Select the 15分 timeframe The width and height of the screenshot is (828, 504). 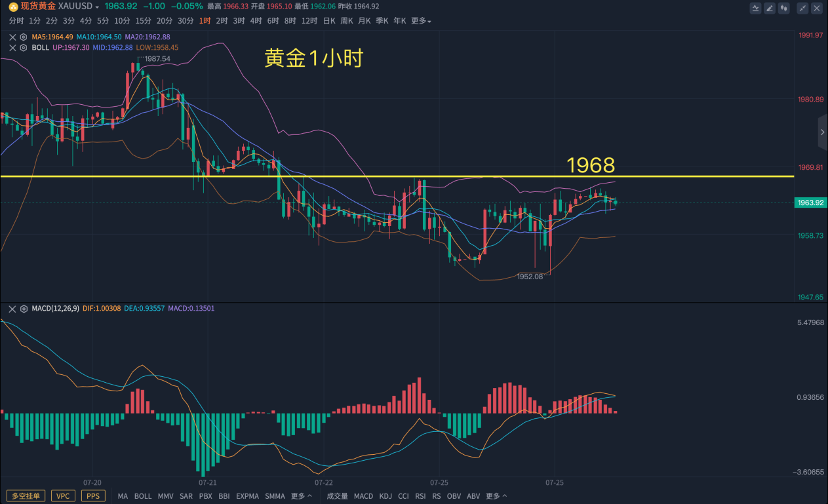[143, 21]
